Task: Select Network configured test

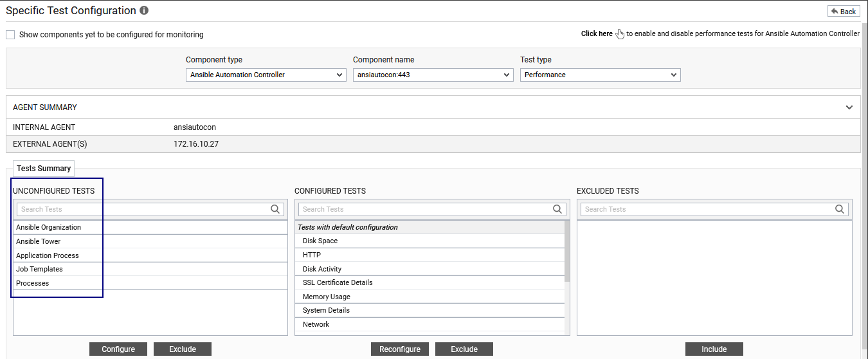Action: pos(429,324)
